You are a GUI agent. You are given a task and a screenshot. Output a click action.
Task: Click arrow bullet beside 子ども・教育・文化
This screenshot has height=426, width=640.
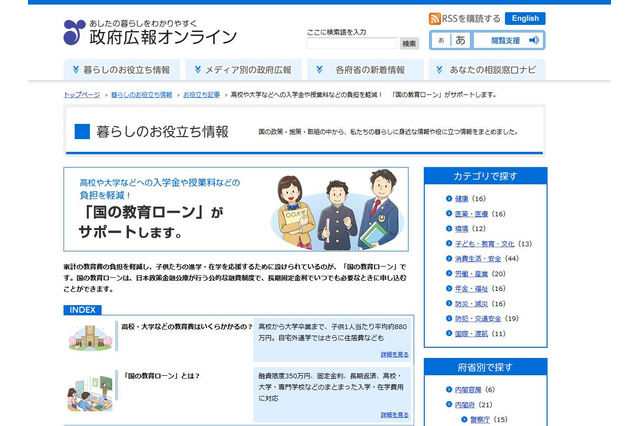pyautogui.click(x=449, y=244)
